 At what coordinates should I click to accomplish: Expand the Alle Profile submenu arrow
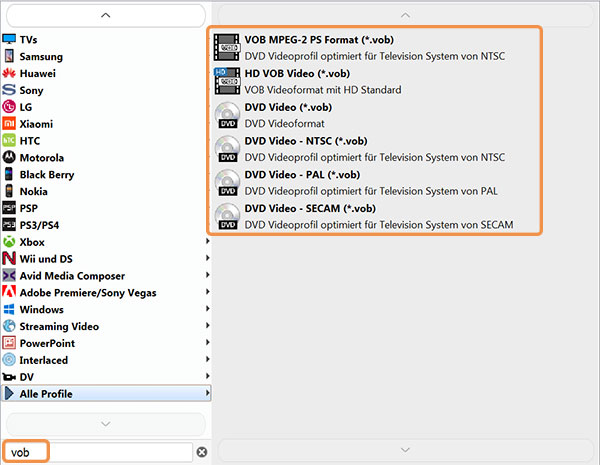pyautogui.click(x=207, y=393)
